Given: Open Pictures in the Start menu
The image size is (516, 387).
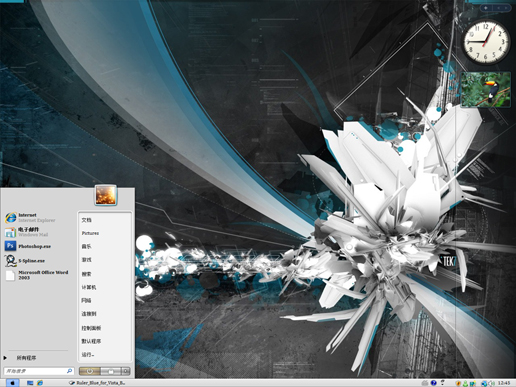Looking at the screenshot, I should click(x=90, y=233).
